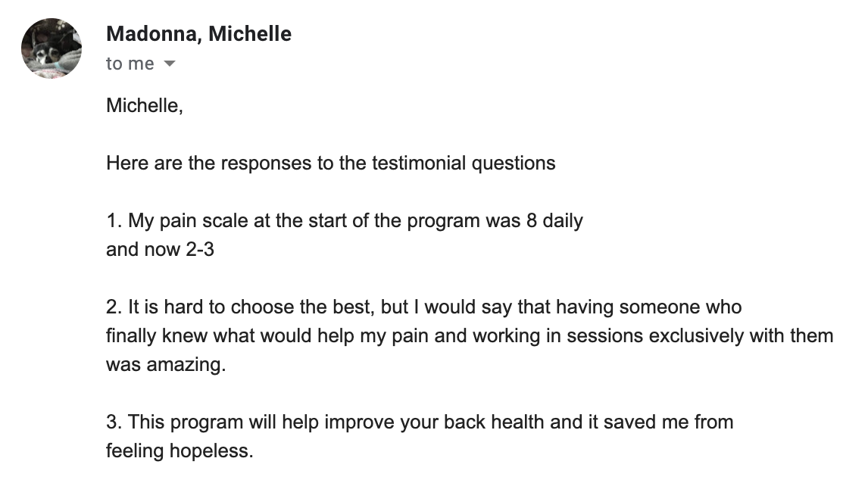Click the closing text "feeling hopeless."
The height and width of the screenshot is (480, 868).
180,451
